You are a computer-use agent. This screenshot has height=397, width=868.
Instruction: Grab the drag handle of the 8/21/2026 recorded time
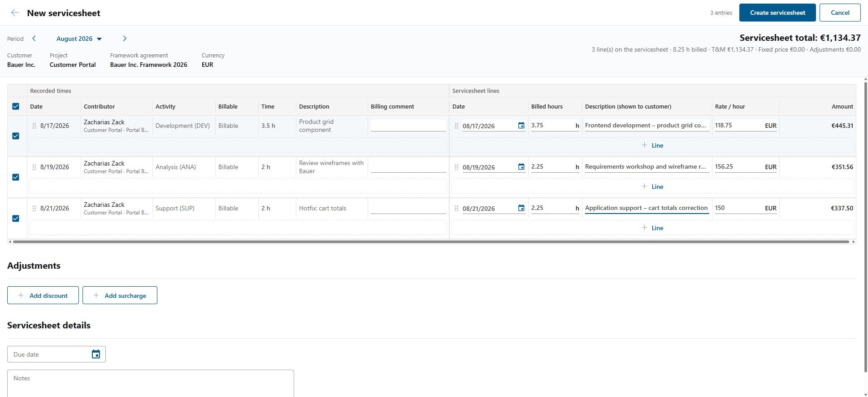34,208
